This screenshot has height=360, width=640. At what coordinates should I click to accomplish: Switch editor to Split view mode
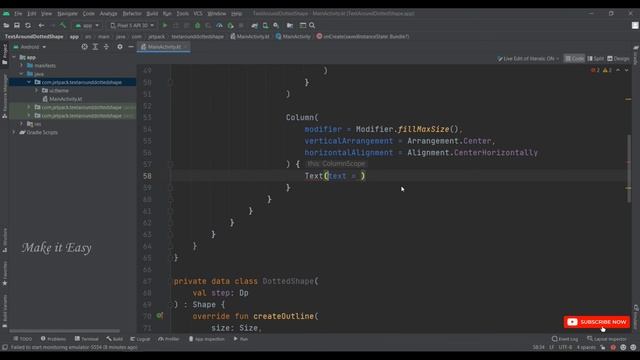point(596,59)
